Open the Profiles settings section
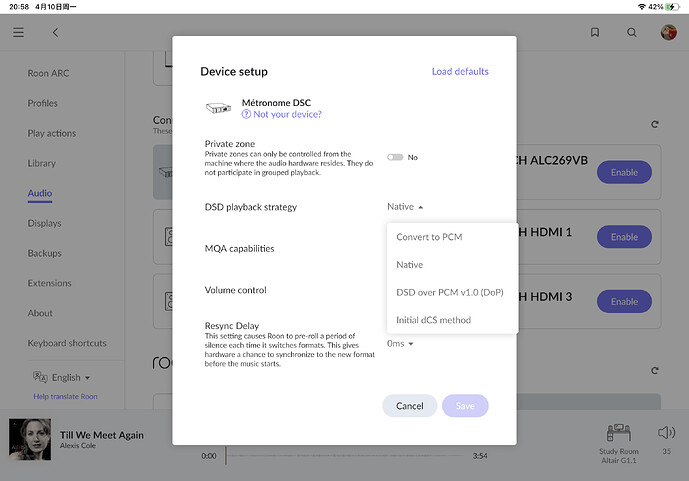The height and width of the screenshot is (481, 689). (43, 103)
